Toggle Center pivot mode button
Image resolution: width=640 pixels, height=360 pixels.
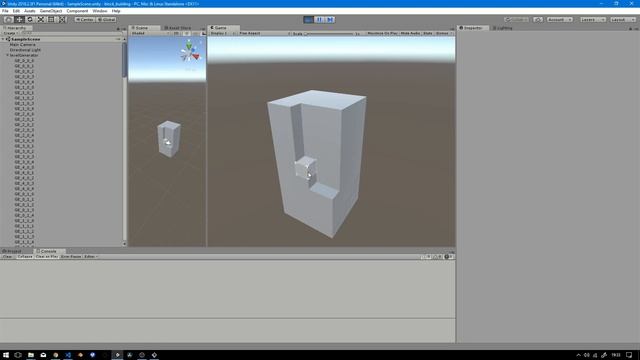84,19
